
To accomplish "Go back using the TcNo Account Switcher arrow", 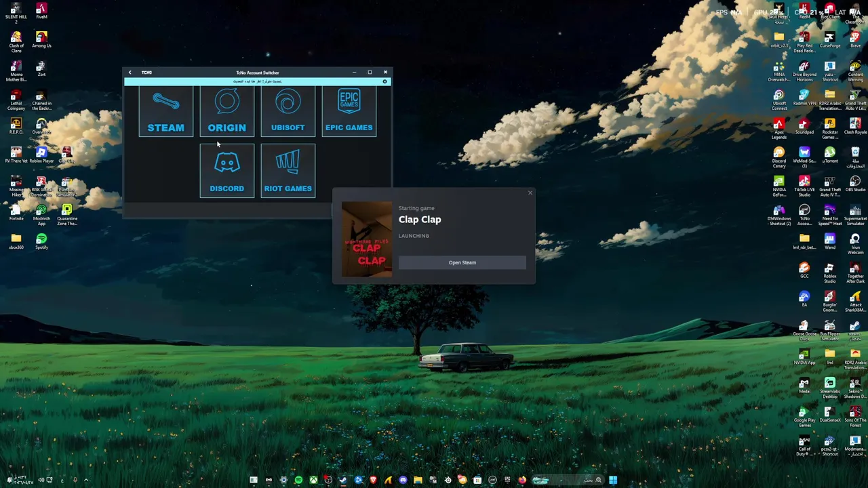I will click(130, 73).
